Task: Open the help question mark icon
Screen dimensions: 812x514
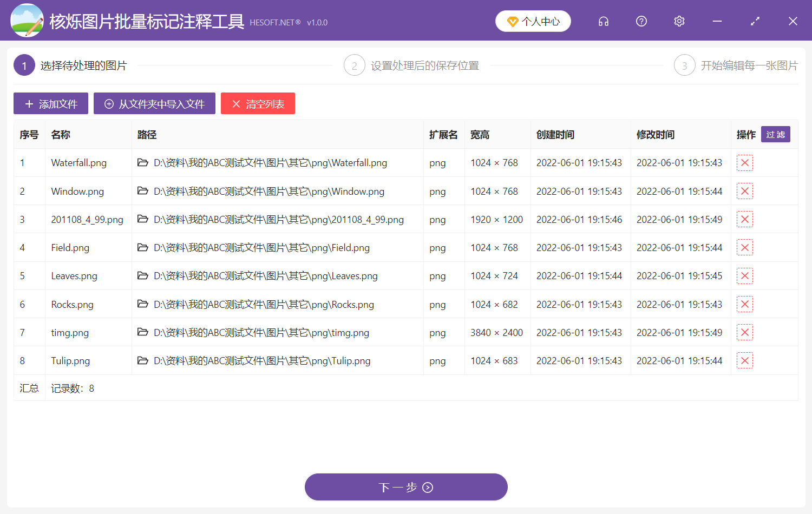Action: click(641, 21)
